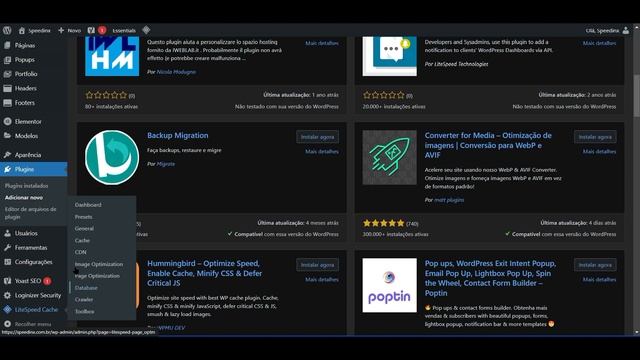640x360 pixels.
Task: Open the Hummingbird plugin title link
Action: [x=204, y=273]
